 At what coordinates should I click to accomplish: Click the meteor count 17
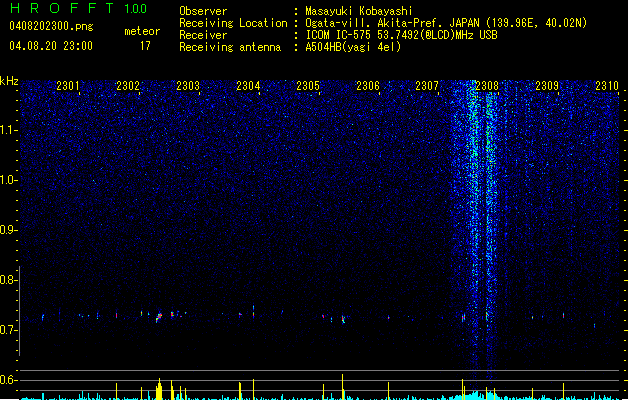click(x=145, y=46)
